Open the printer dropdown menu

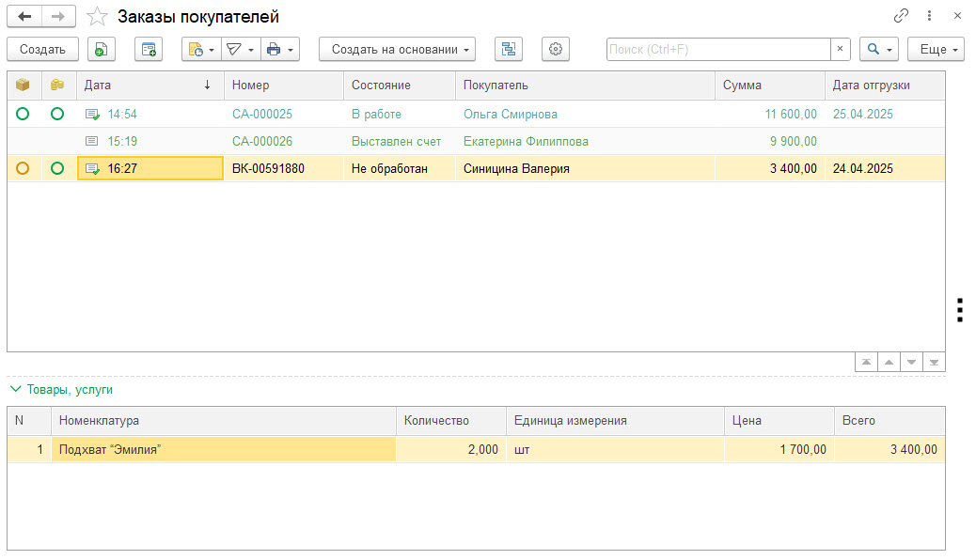coord(279,49)
